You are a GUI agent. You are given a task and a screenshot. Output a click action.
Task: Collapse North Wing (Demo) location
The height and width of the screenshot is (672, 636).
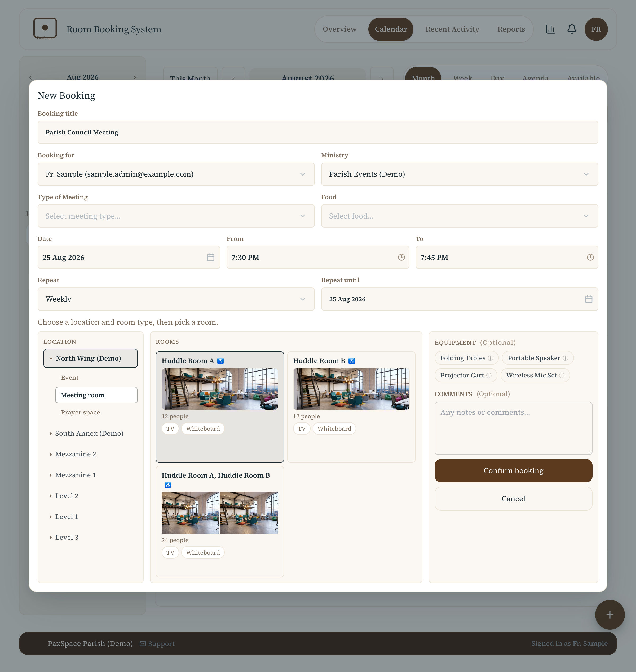tap(90, 358)
